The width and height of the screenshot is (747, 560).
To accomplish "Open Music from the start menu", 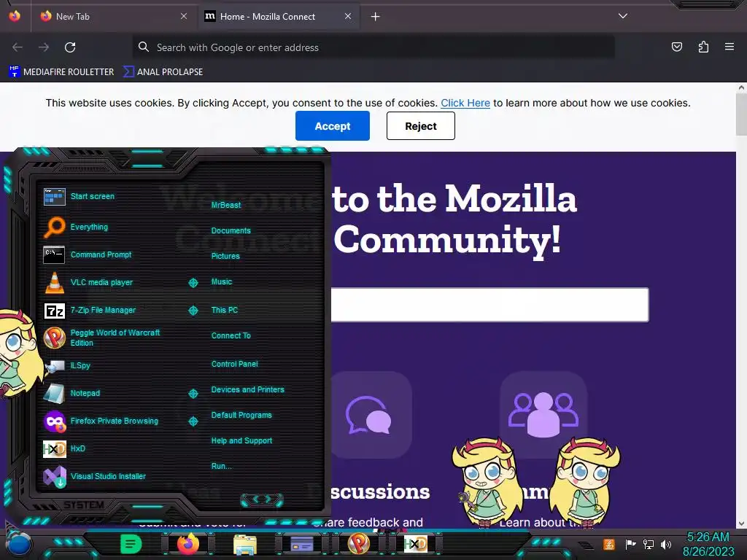I will (222, 282).
